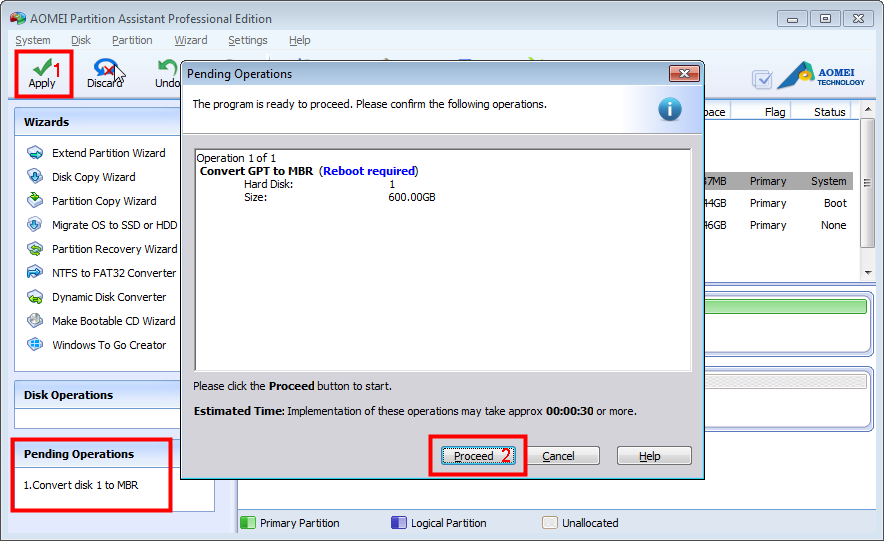Click the dialog Help button
Viewport: 884px width, 541px height.
pos(654,455)
